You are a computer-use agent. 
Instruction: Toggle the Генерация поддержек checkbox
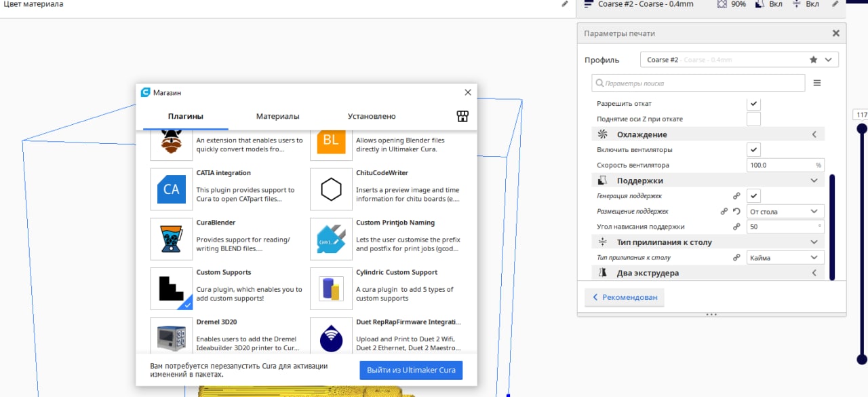coord(753,196)
